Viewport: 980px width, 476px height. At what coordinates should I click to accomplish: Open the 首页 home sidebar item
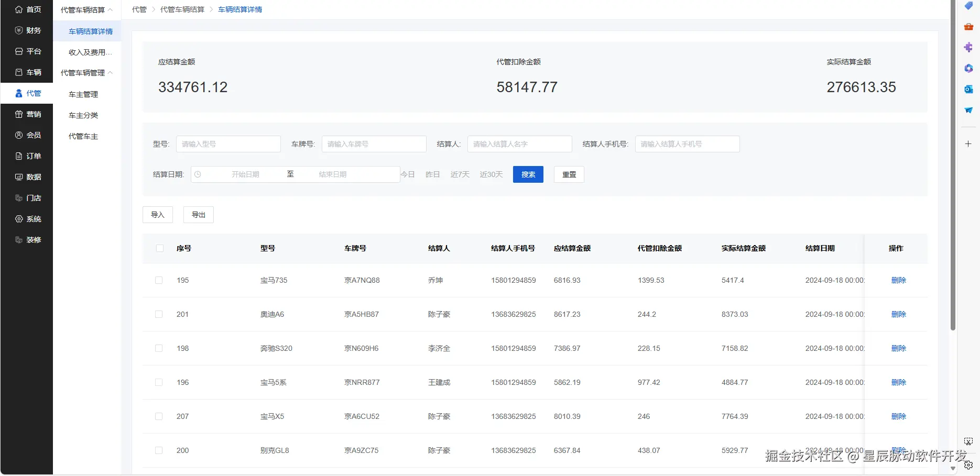click(27, 9)
